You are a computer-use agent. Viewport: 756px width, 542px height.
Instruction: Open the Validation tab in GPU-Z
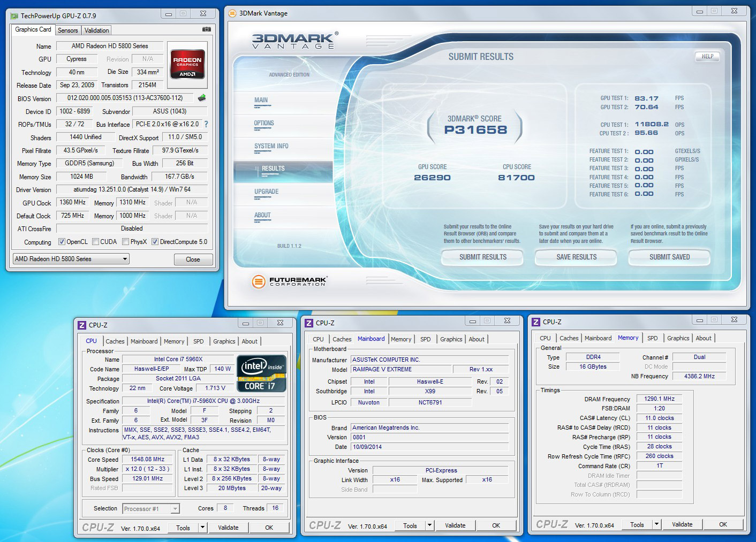pyautogui.click(x=96, y=30)
